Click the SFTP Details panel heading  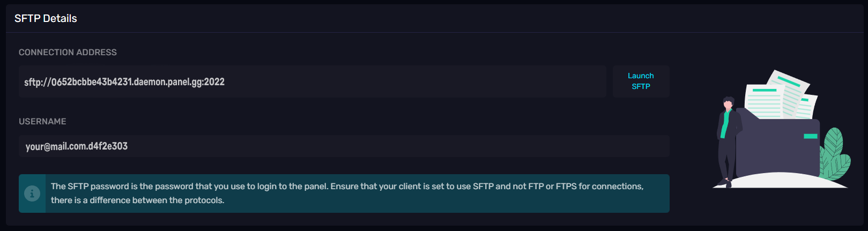[46, 18]
